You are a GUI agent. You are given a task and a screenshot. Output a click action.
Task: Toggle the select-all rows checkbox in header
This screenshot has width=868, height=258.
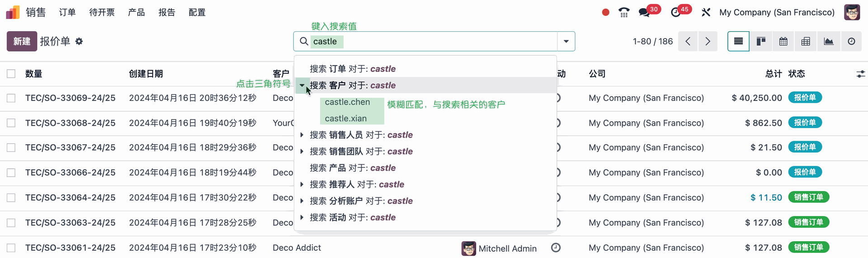click(11, 74)
